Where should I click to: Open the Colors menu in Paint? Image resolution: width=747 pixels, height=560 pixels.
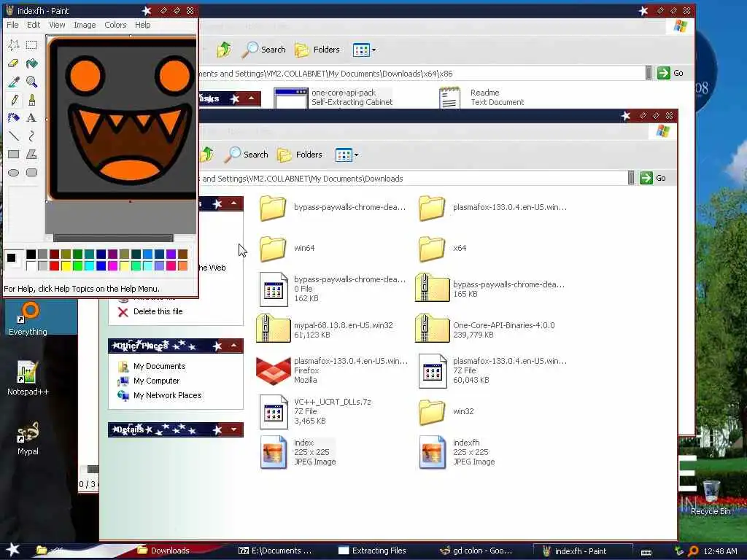point(115,25)
